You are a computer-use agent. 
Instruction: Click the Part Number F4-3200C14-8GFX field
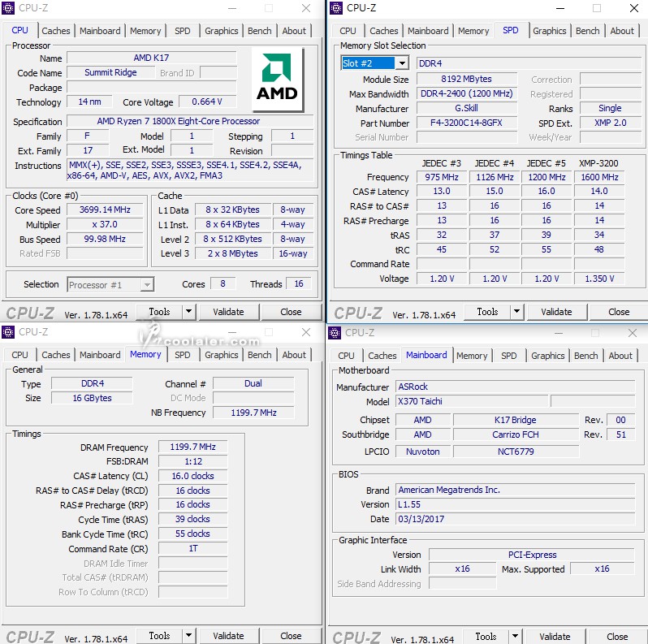[x=467, y=123]
